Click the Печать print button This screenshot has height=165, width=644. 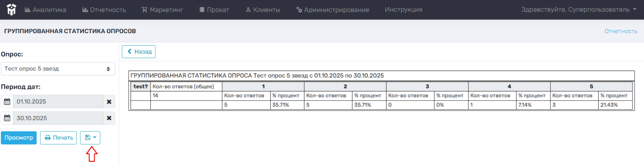[x=58, y=138]
